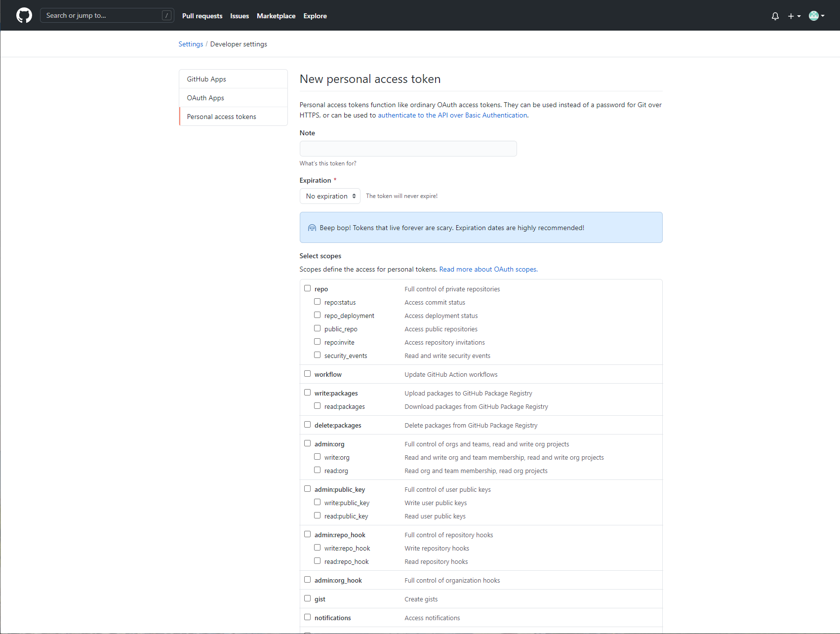
Task: Click 'The token will never expire!' text
Action: [402, 196]
